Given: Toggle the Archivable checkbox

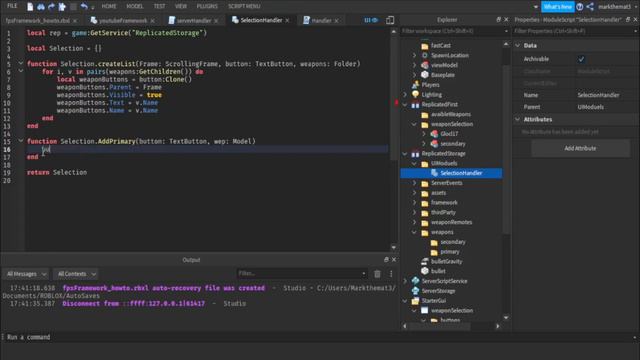Looking at the screenshot, I should 581,59.
